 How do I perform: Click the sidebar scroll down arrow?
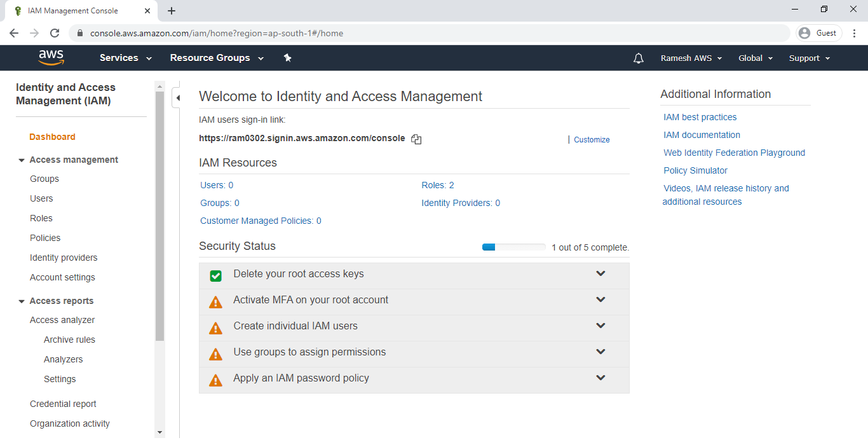pyautogui.click(x=159, y=432)
